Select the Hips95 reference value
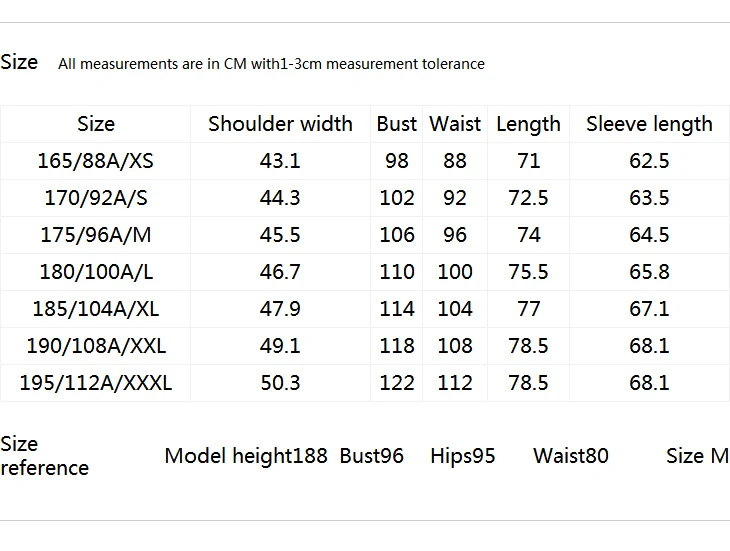The height and width of the screenshot is (551, 730). [463, 456]
